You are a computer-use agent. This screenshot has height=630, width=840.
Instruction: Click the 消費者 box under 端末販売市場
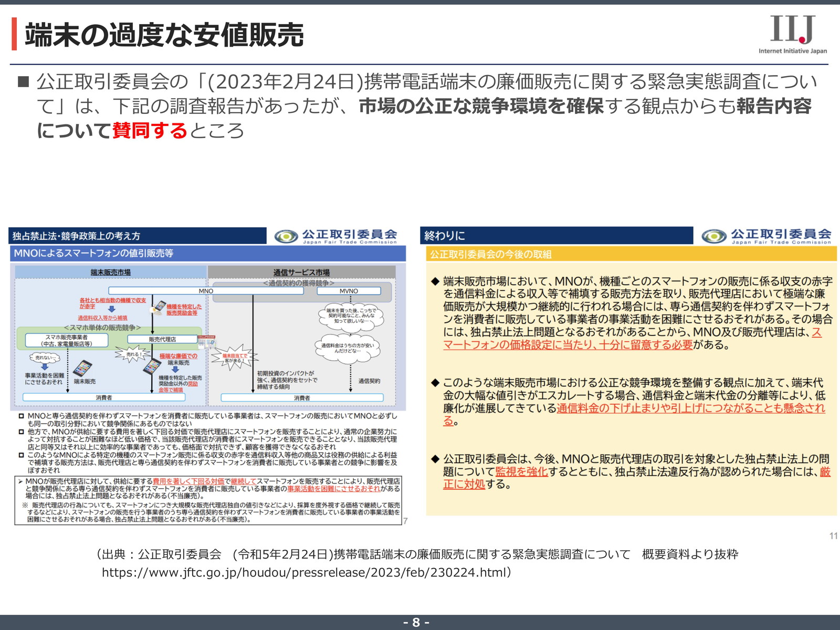104,397
